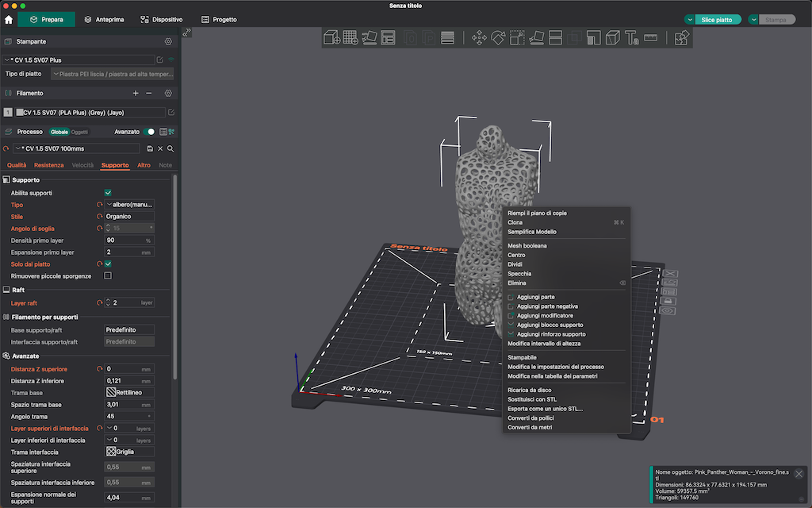Click the Add plate grid icon
This screenshot has height=508, width=812.
point(350,38)
